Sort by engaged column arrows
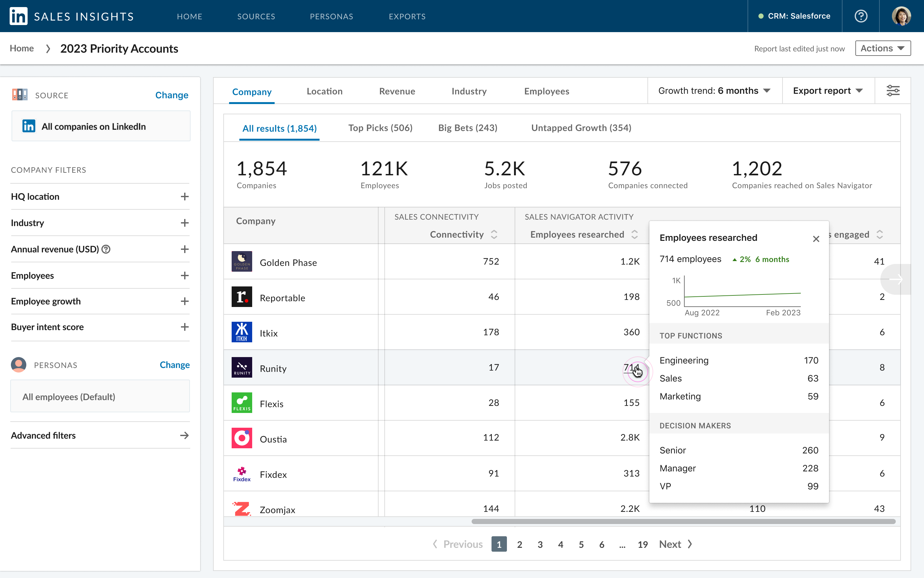This screenshot has width=924, height=578. 879,234
